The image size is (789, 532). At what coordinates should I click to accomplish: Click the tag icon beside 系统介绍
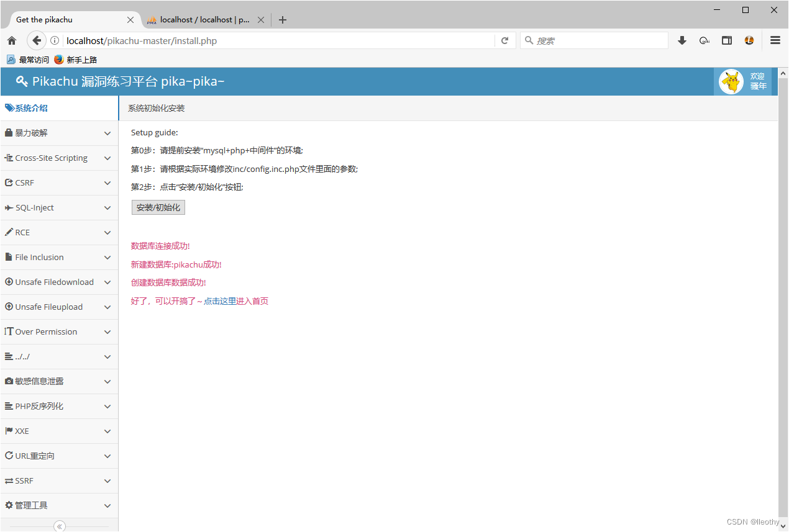coord(9,108)
